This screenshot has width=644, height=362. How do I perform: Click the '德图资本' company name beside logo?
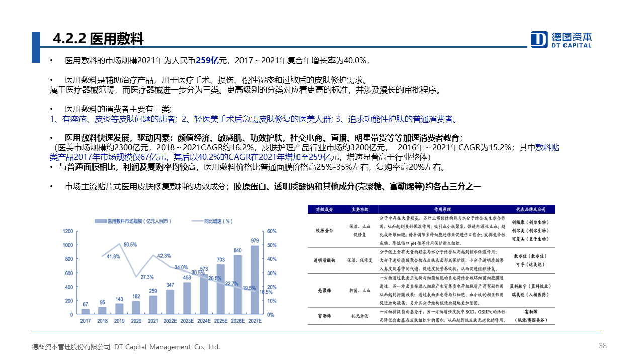pos(572,37)
